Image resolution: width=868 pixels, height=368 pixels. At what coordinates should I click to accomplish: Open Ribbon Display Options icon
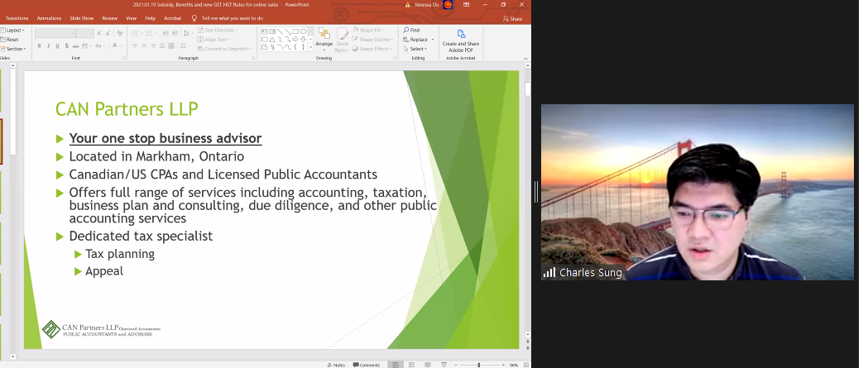point(466,4)
